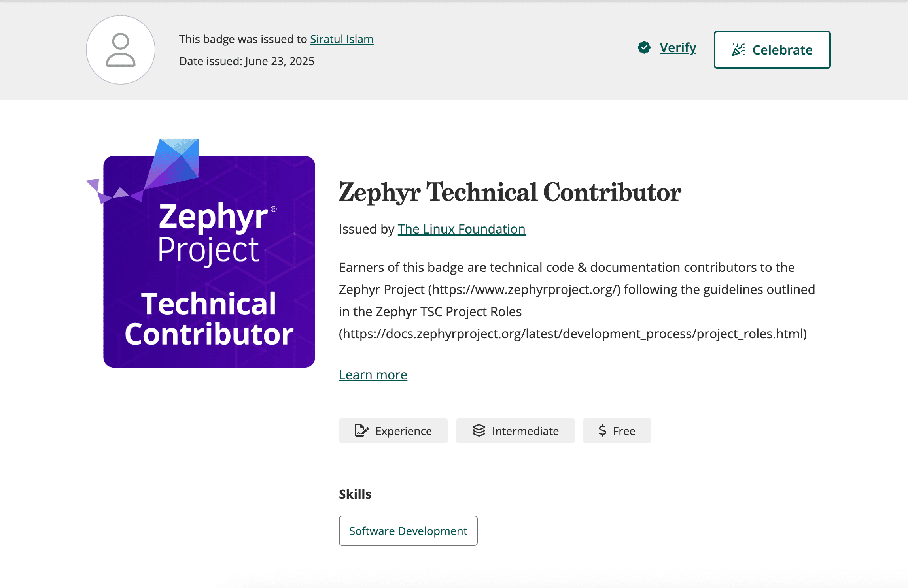Click the party popper icon on Celebrate button
The width and height of the screenshot is (908, 588).
pyautogui.click(x=739, y=49)
